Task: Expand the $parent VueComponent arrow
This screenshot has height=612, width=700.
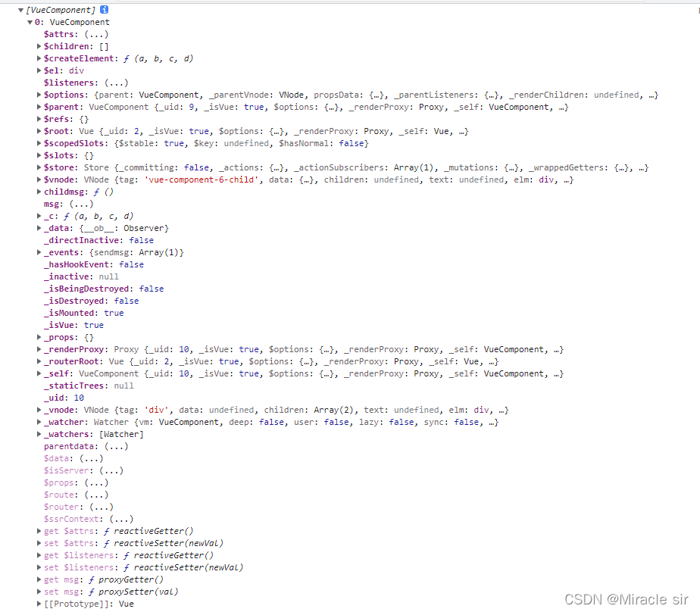Action: [39, 107]
